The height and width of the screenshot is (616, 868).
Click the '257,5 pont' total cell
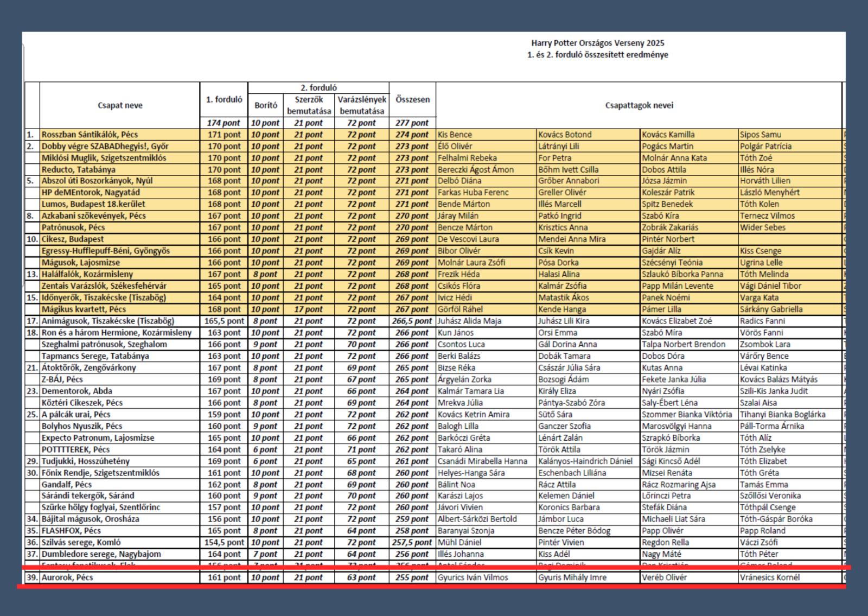pos(412,542)
